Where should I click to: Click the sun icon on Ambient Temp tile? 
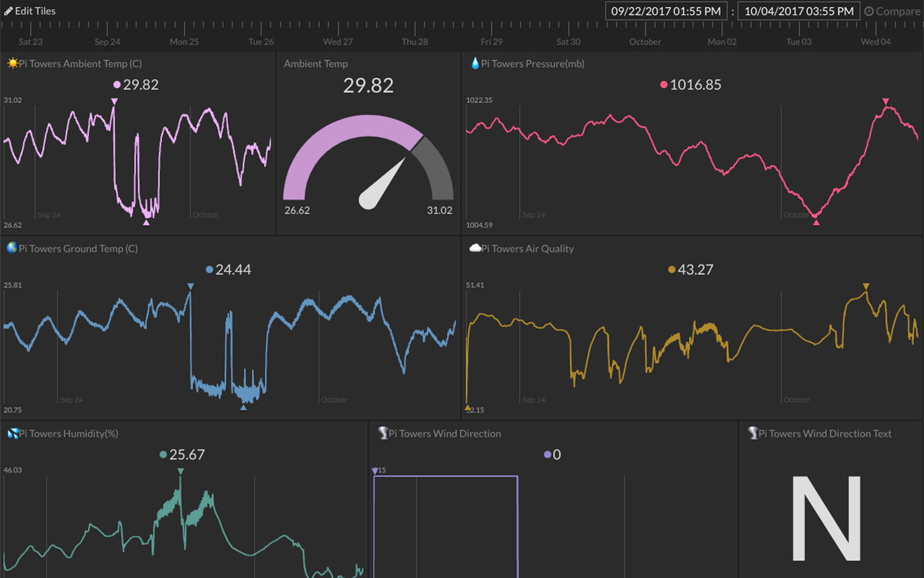coord(12,63)
